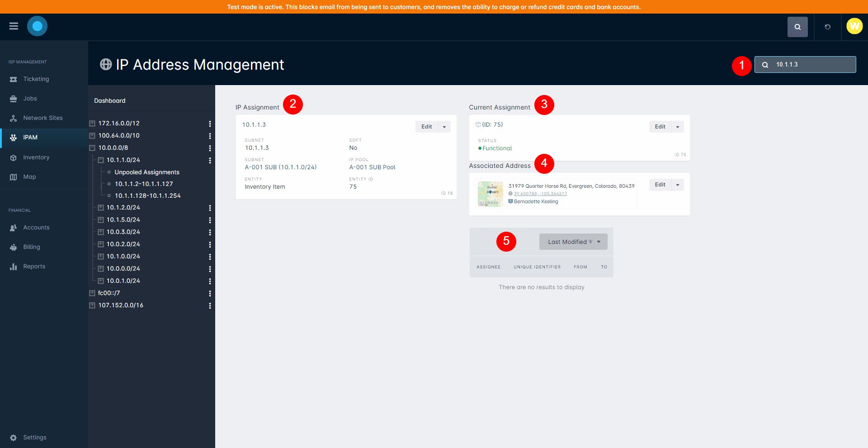Open dropdown arrow next to Associated Address Edit
Viewport: 868px width, 448px height.
678,185
